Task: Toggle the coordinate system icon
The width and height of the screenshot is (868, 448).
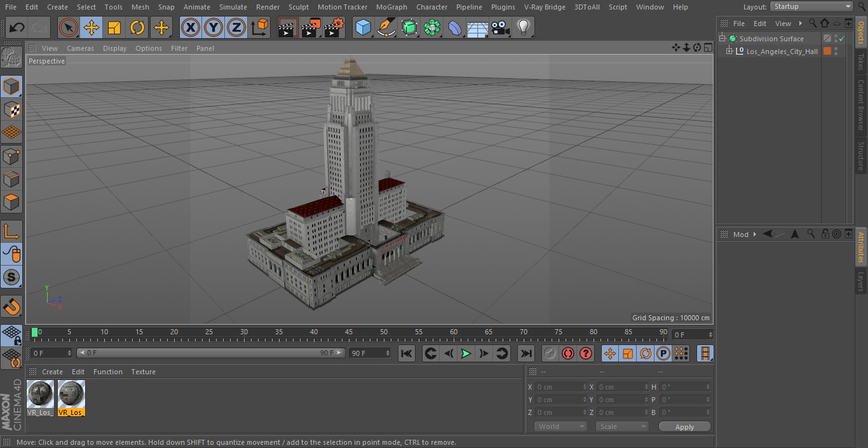Action: (x=260, y=27)
